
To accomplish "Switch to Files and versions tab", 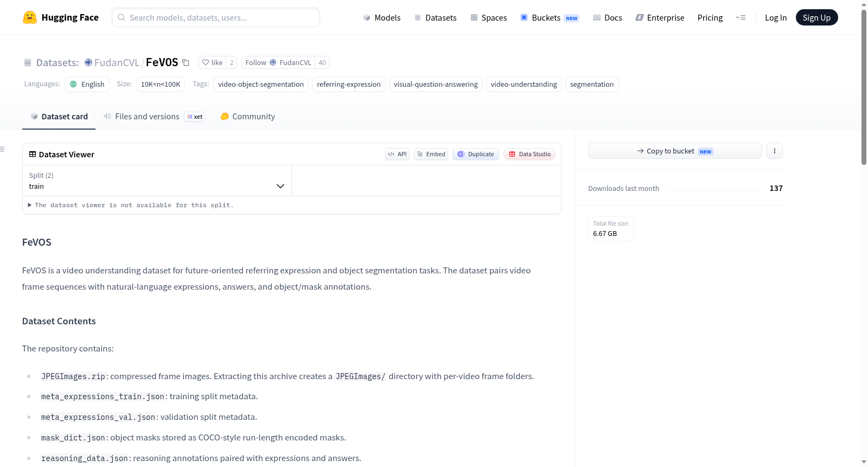I will point(154,117).
